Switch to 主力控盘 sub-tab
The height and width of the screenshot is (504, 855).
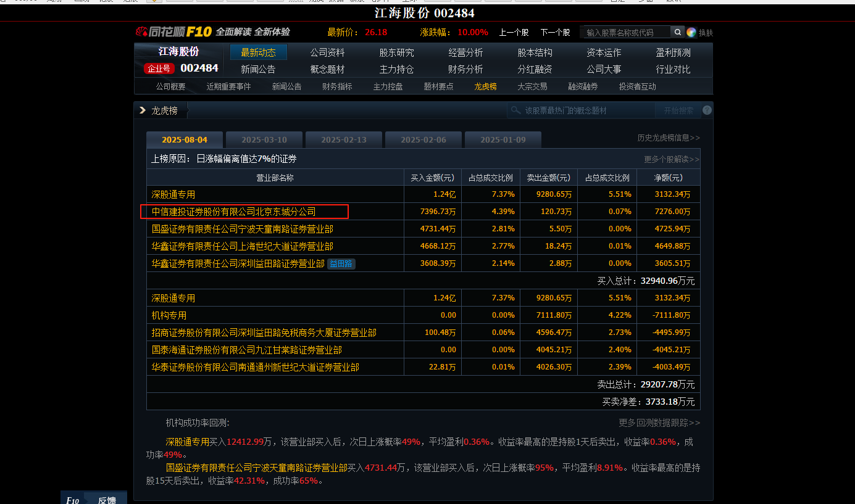[388, 86]
